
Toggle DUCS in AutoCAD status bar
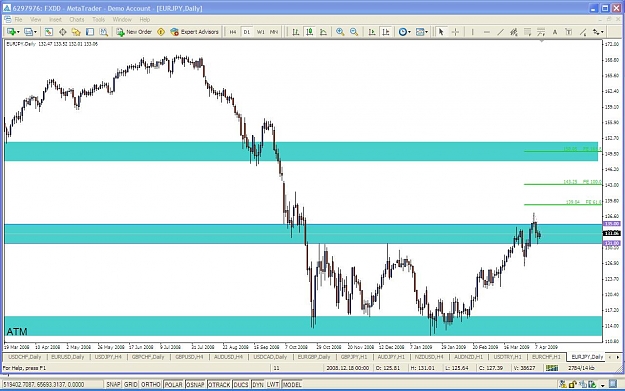pos(241,385)
